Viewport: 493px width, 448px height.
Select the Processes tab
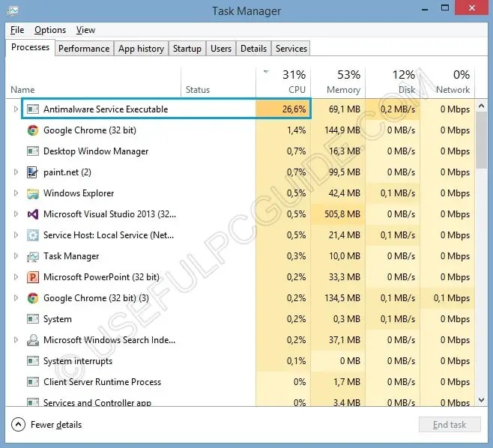30,47
